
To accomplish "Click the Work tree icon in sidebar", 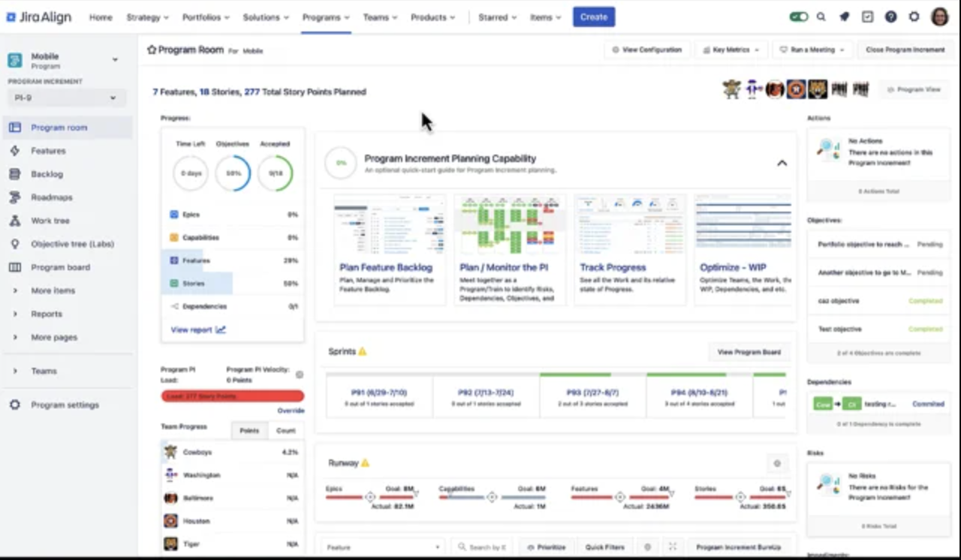I will click(14, 221).
